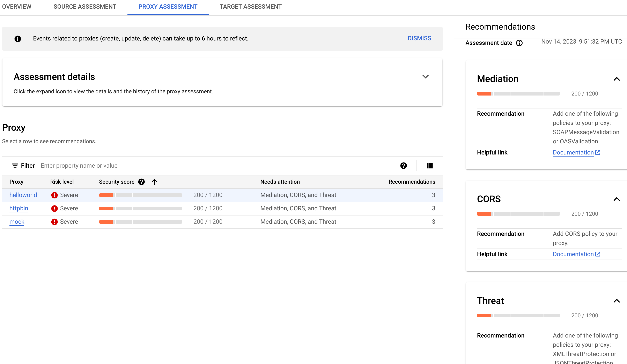627x364 pixels.
Task: Click the assessment date info icon
Action: (x=519, y=43)
